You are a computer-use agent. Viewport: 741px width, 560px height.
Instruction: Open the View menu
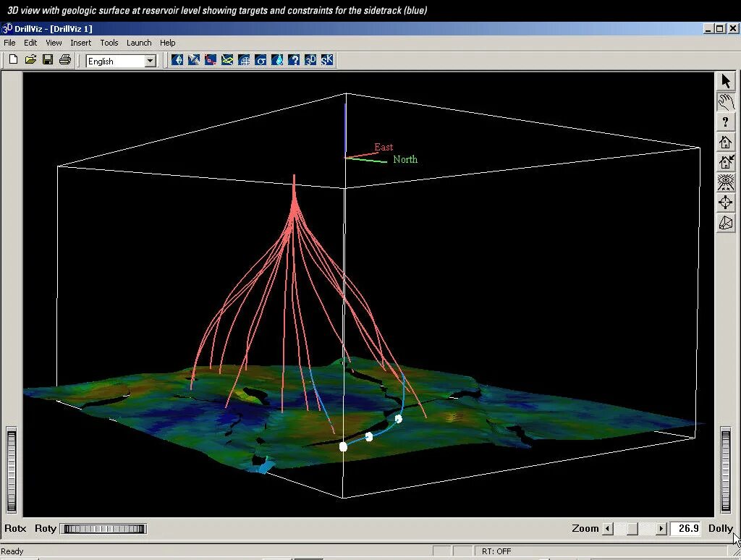54,43
